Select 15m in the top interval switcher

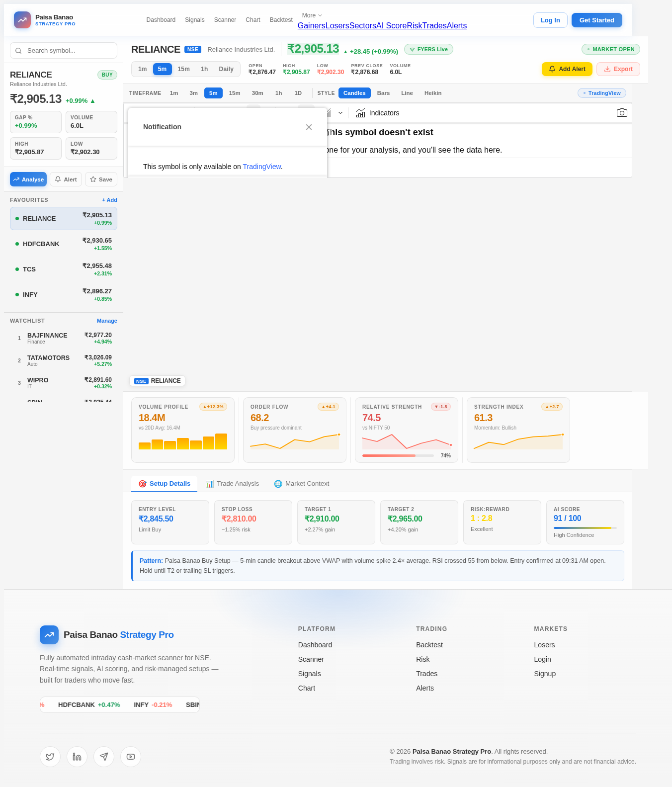pyautogui.click(x=184, y=69)
